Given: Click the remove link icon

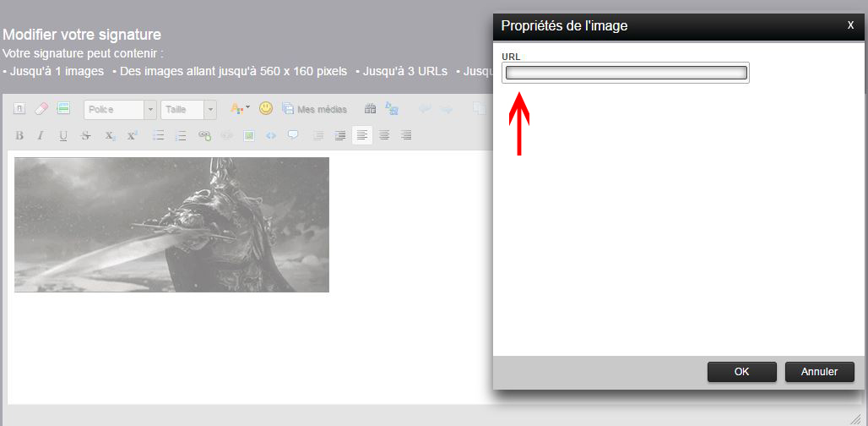Looking at the screenshot, I should click(x=226, y=135).
